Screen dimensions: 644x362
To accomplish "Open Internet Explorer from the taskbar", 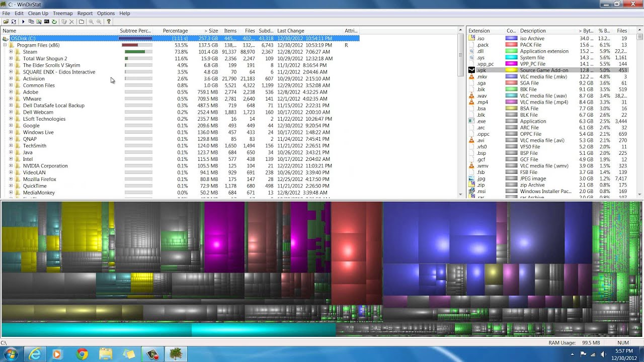I will [x=35, y=354].
